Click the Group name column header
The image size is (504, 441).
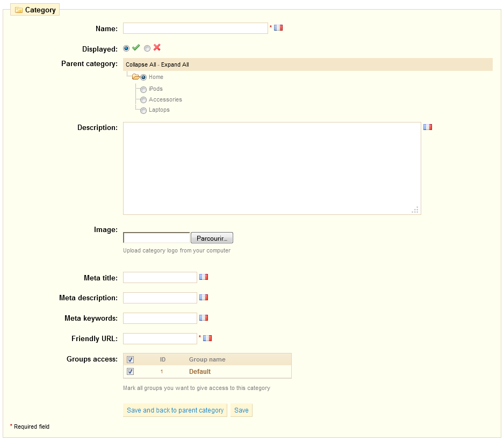pos(207,359)
